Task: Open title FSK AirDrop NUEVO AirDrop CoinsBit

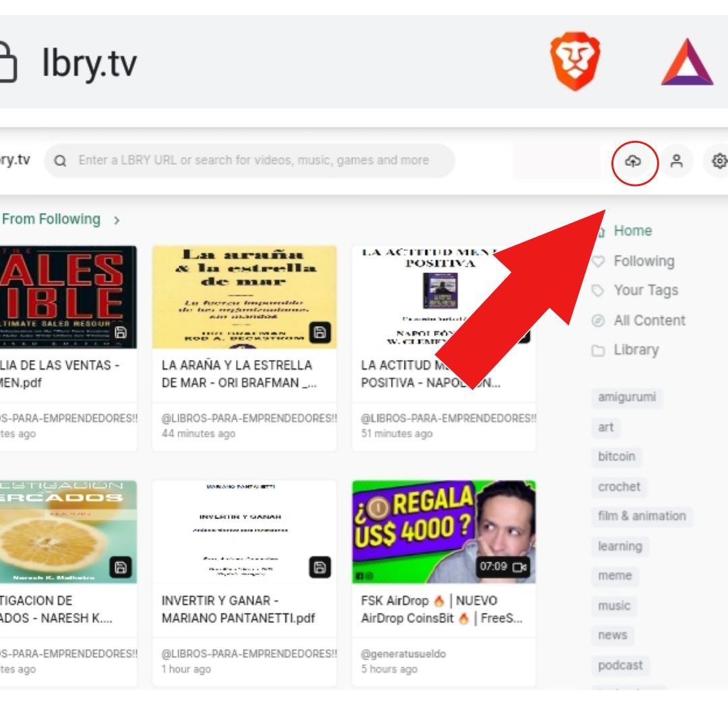Action: [x=442, y=609]
